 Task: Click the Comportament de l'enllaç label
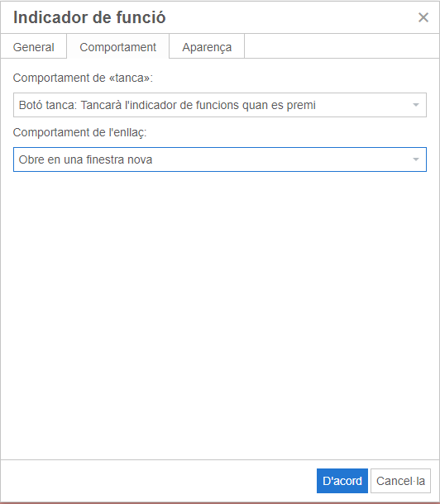pos(79,132)
